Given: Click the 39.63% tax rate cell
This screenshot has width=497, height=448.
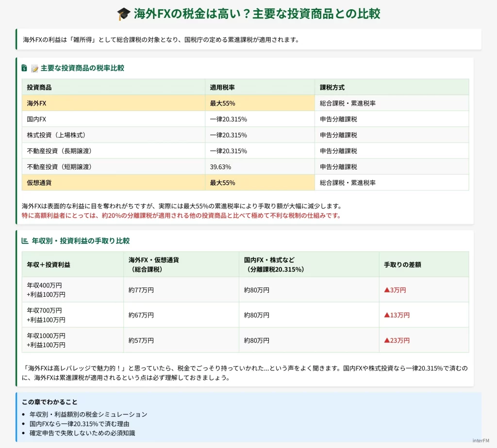Looking at the screenshot, I should click(220, 167).
